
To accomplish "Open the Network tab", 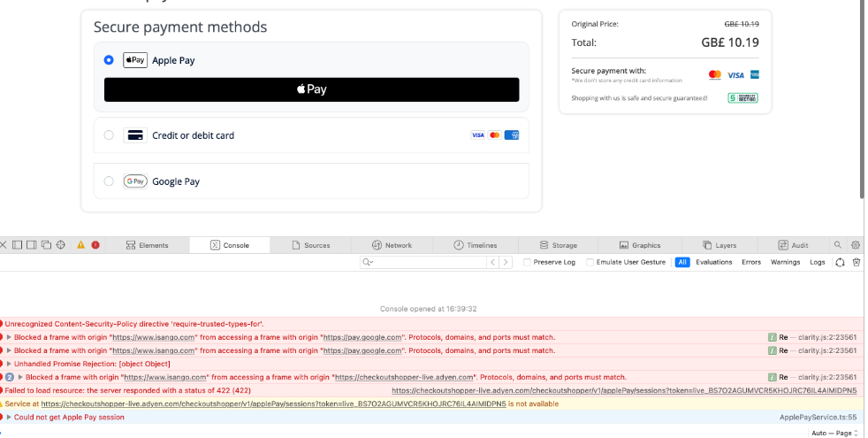I will 392,245.
